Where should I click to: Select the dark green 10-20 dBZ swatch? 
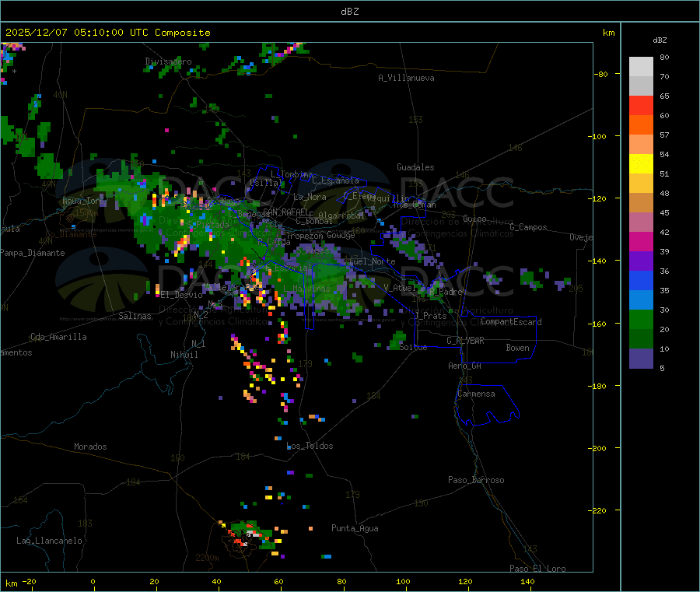point(641,339)
